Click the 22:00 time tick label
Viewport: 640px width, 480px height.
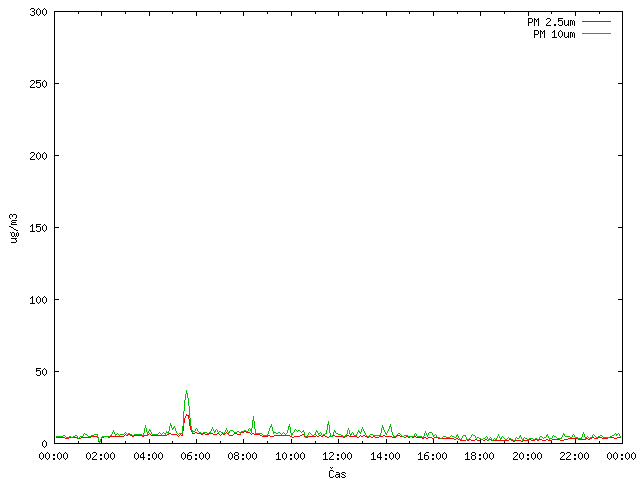pyautogui.click(x=574, y=456)
